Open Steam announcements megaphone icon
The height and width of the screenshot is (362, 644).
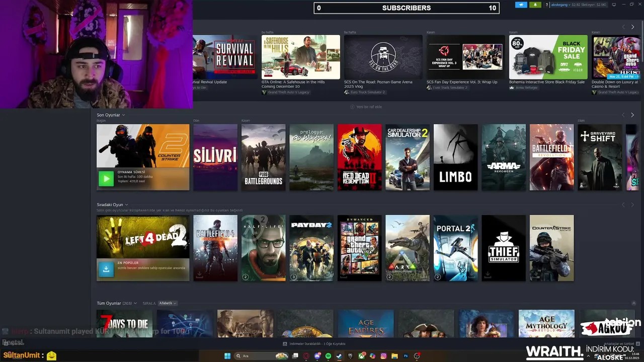pos(521,5)
